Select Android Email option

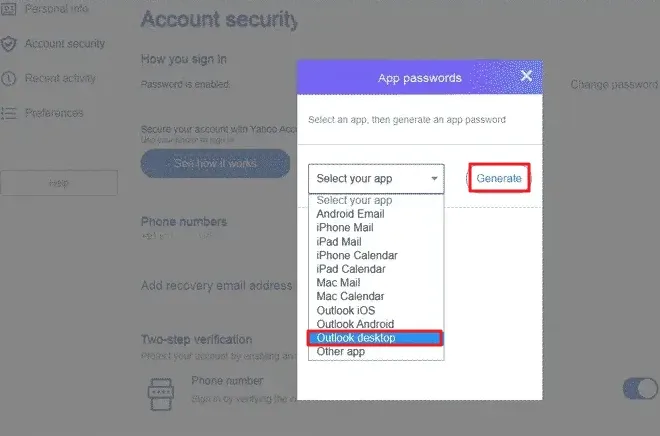(x=350, y=214)
